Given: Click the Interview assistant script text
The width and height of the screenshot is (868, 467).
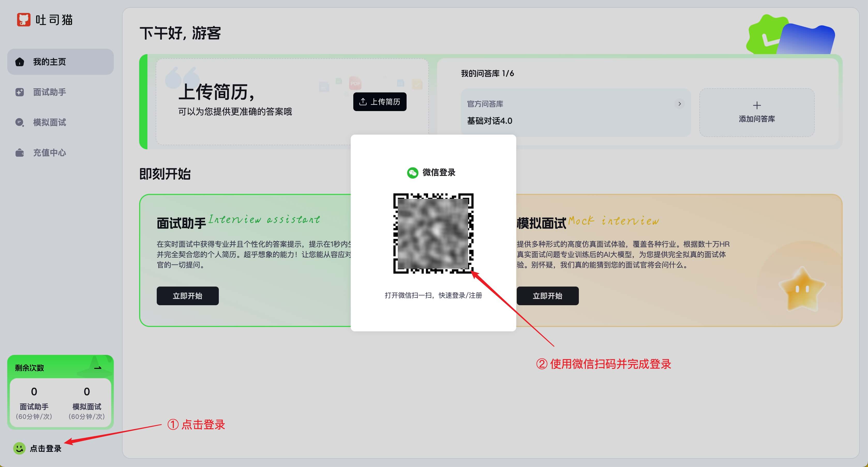Looking at the screenshot, I should (264, 219).
